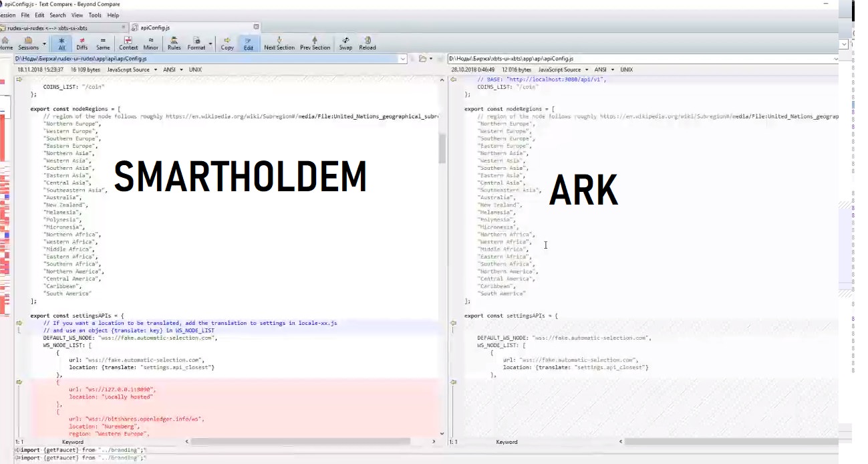Open the Format toolbar button
The image size is (868, 464).
tap(196, 43)
